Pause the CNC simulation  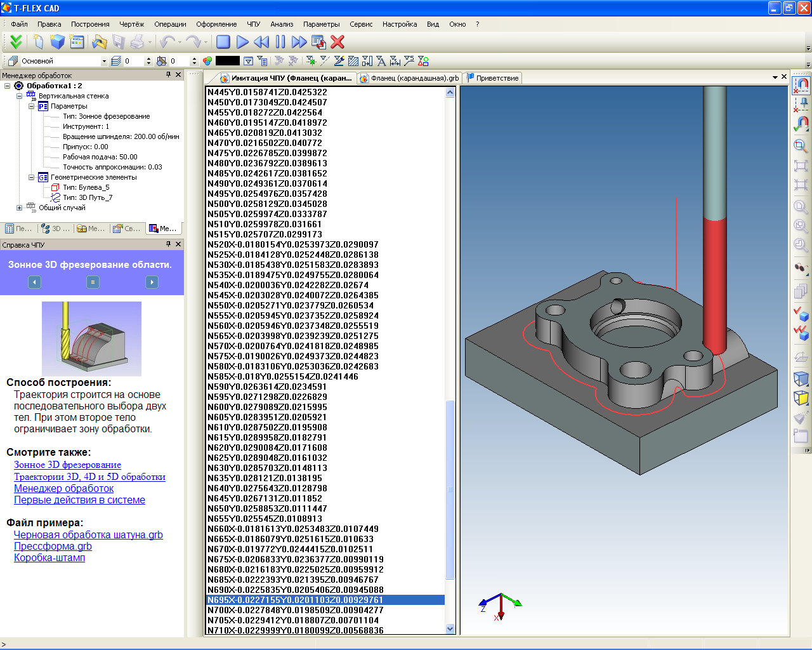point(280,42)
